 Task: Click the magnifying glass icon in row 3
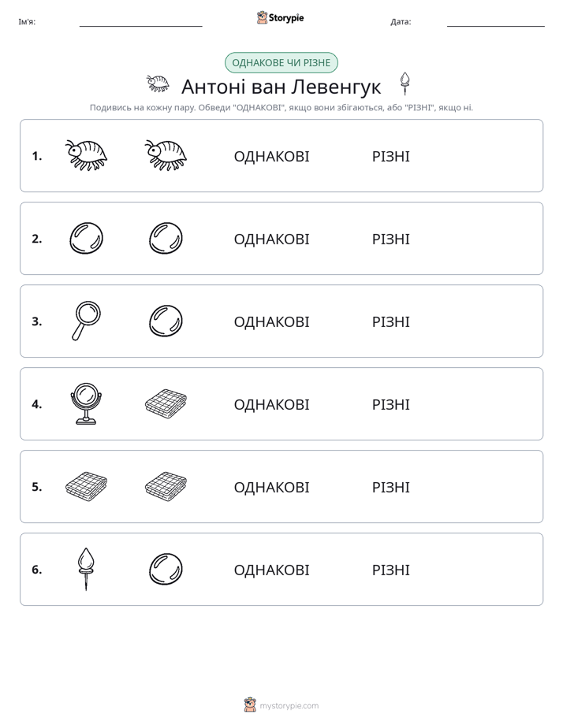(x=87, y=321)
